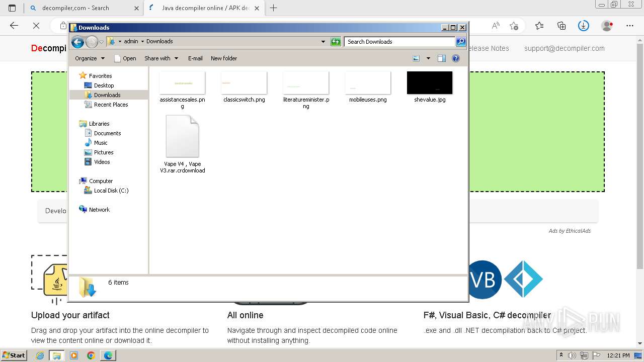Open browser settings and more menu

pos(630,26)
